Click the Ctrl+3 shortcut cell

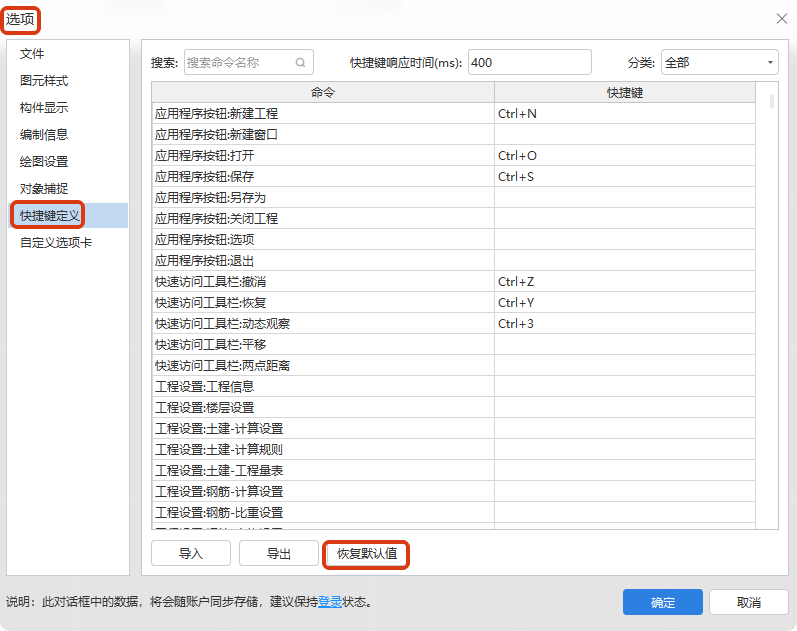coord(625,323)
